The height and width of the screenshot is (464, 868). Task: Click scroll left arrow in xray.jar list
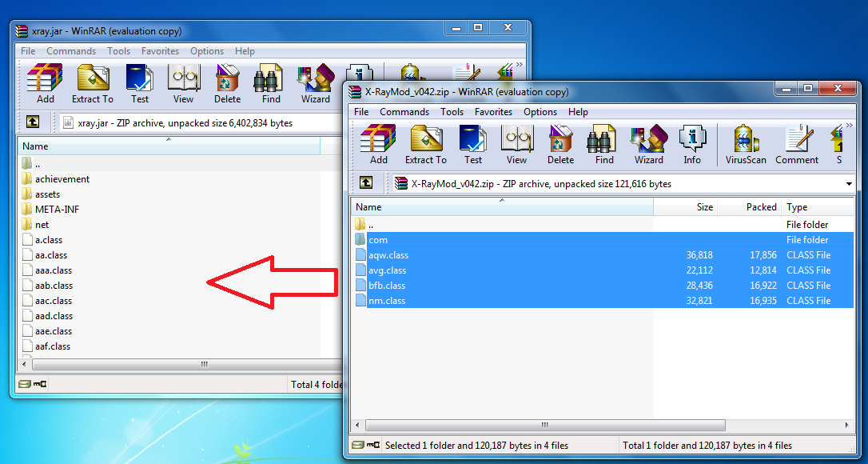24,364
